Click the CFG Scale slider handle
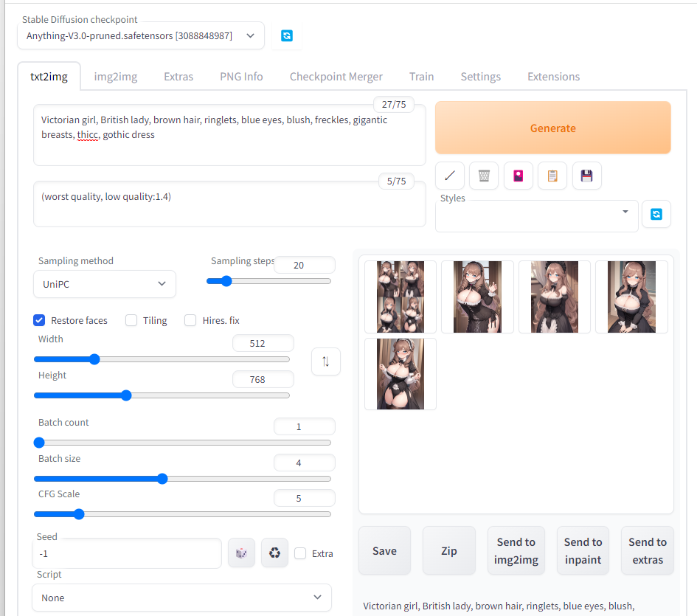Viewport: 697px width, 616px height. point(79,514)
